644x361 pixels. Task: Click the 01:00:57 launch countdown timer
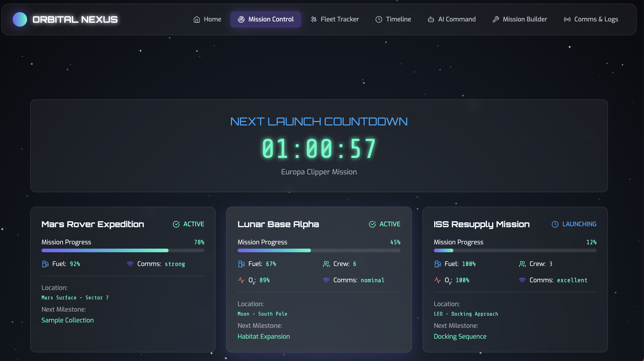pyautogui.click(x=319, y=148)
